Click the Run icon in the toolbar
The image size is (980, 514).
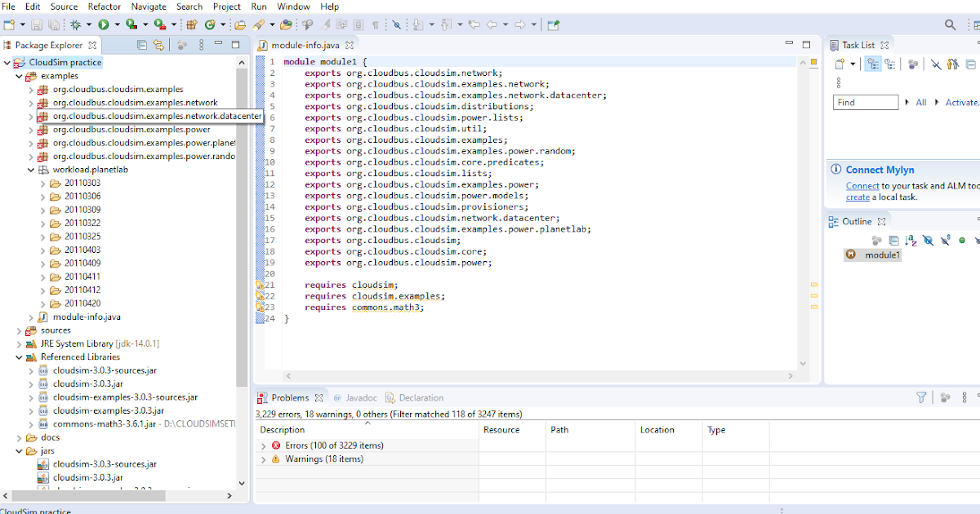click(105, 26)
